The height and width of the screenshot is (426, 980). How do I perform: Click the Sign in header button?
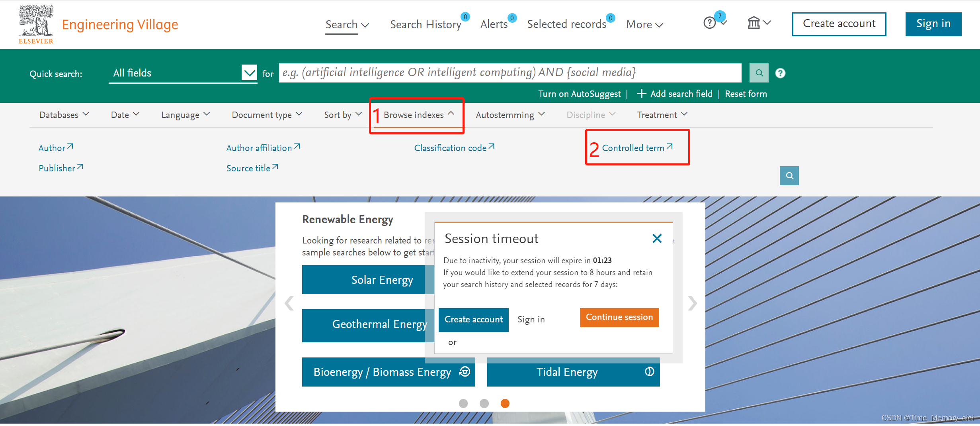tap(933, 24)
